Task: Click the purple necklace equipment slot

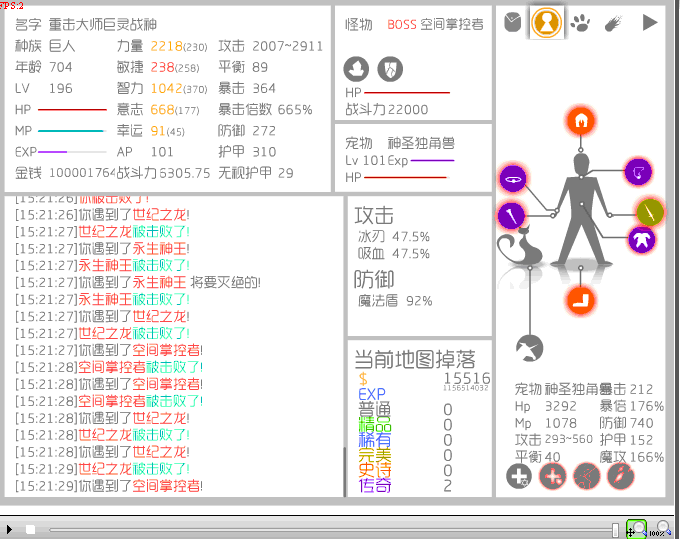Action: click(x=638, y=172)
